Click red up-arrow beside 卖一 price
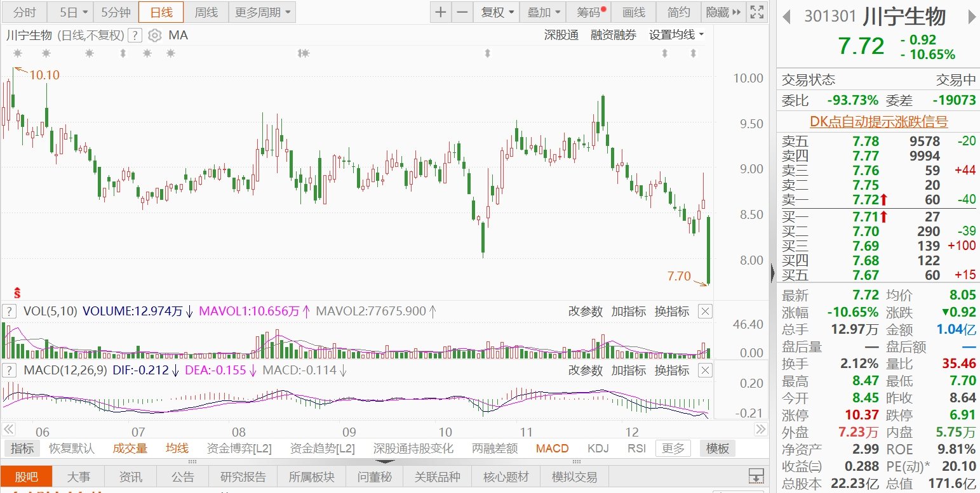The height and width of the screenshot is (493, 980). (883, 200)
